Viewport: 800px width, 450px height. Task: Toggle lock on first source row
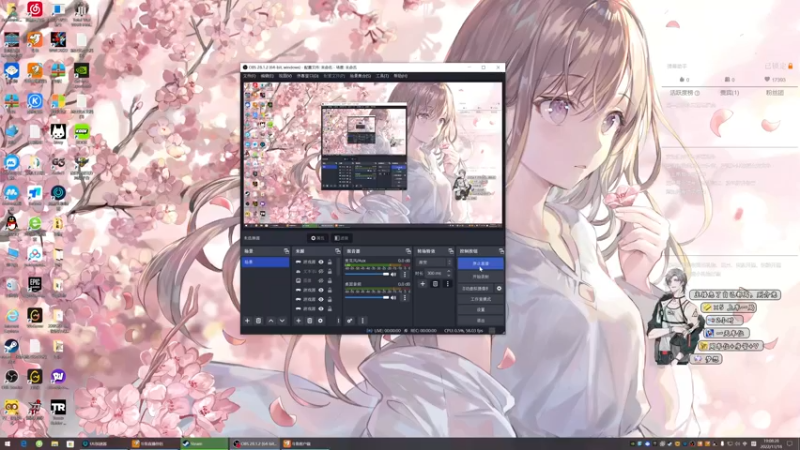pyautogui.click(x=330, y=262)
